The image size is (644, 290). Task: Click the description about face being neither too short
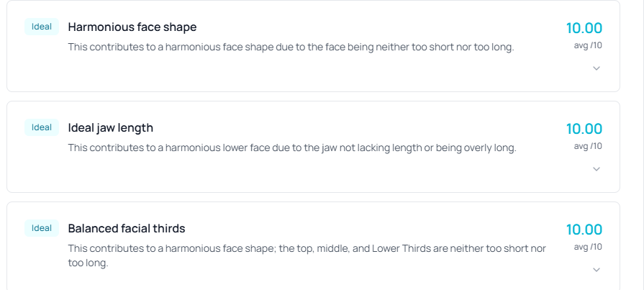pos(291,47)
